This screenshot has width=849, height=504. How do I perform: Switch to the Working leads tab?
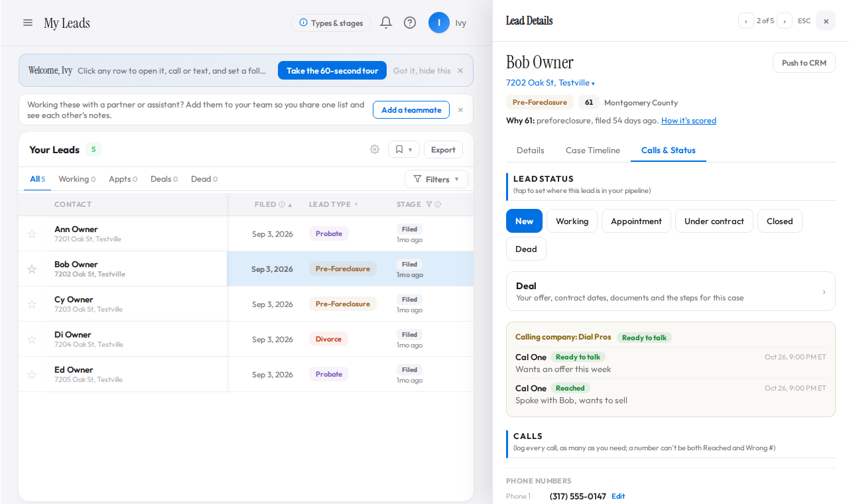77,179
